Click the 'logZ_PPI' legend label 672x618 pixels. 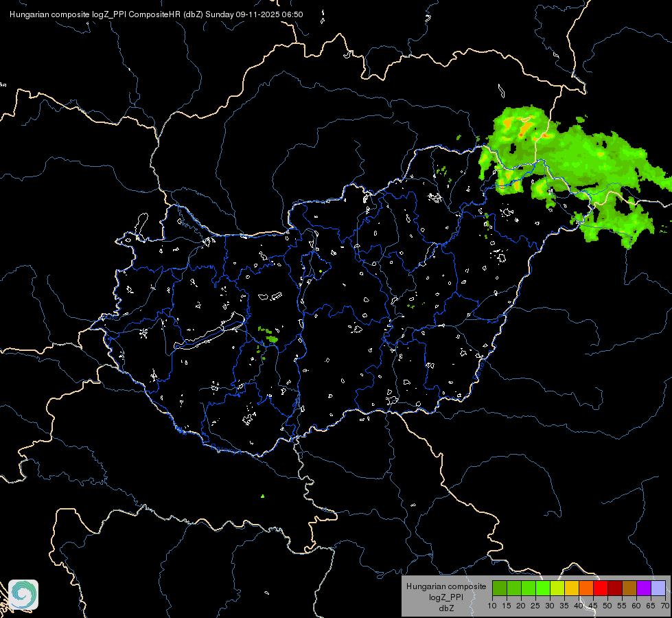[446, 597]
